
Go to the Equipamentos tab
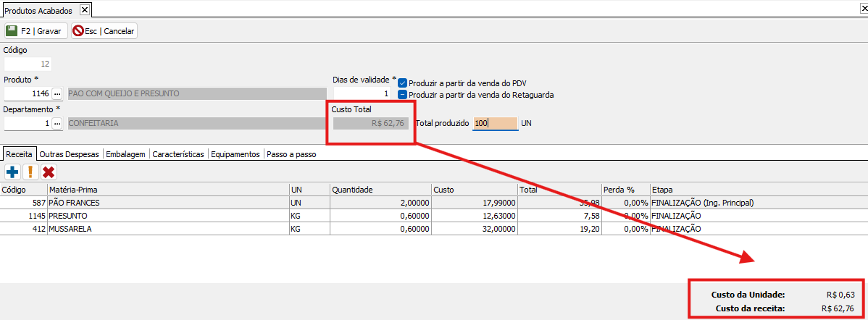tap(235, 154)
